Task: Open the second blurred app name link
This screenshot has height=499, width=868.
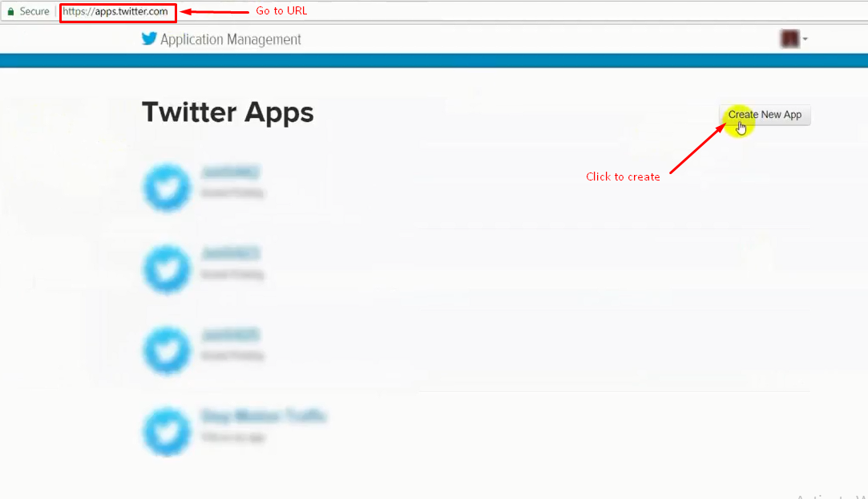Action: (230, 254)
